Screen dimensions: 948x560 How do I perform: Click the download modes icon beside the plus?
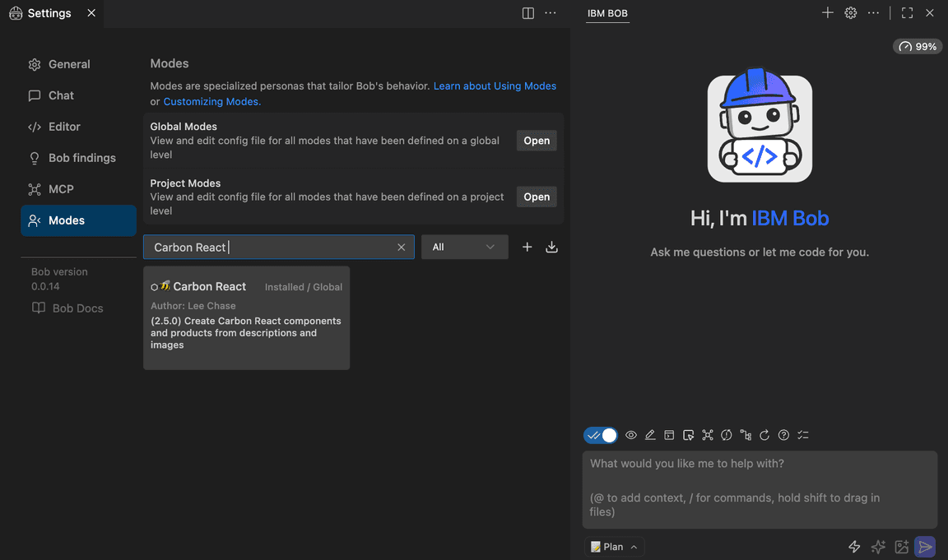click(551, 246)
